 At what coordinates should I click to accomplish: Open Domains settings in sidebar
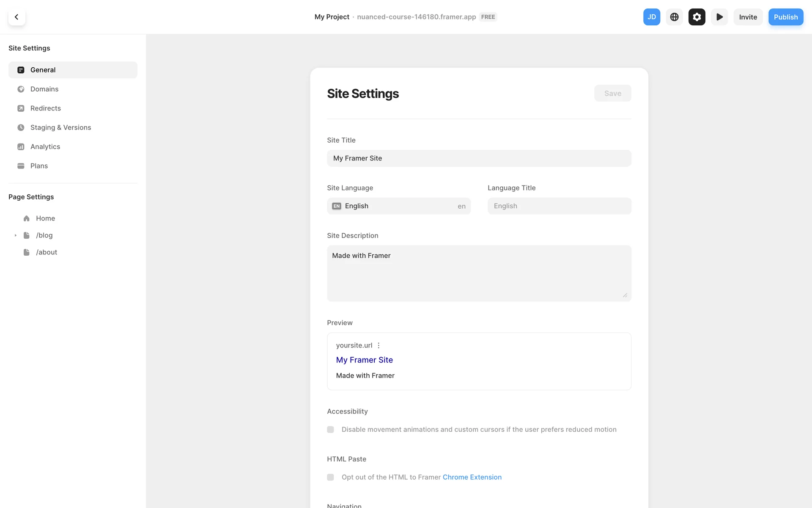coord(44,89)
